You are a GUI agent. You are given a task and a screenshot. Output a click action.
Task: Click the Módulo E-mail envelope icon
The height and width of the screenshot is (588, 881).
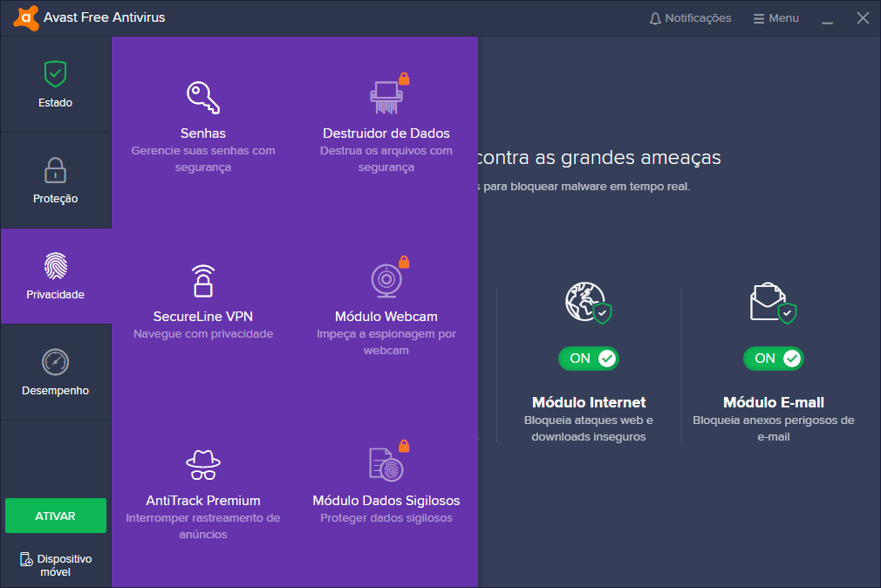773,303
